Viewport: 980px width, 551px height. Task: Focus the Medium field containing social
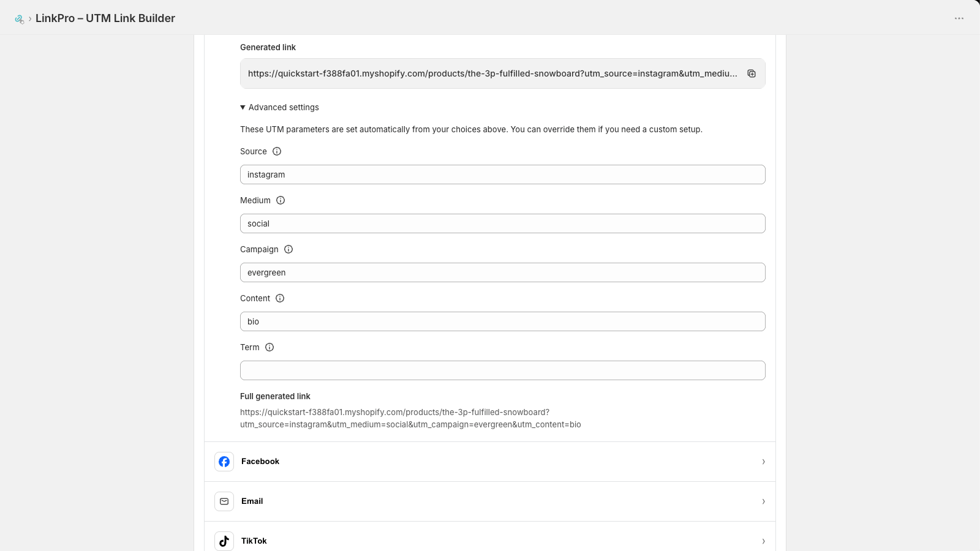point(502,223)
